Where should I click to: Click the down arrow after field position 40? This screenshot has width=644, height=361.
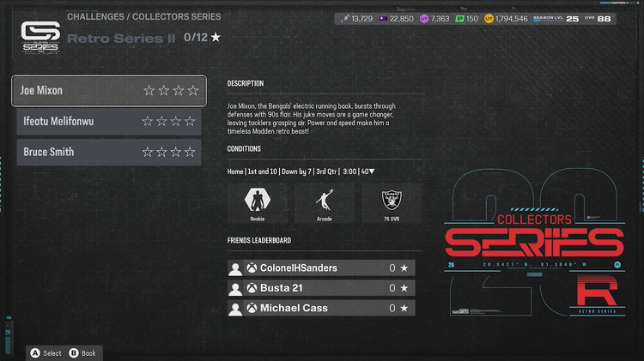point(372,171)
